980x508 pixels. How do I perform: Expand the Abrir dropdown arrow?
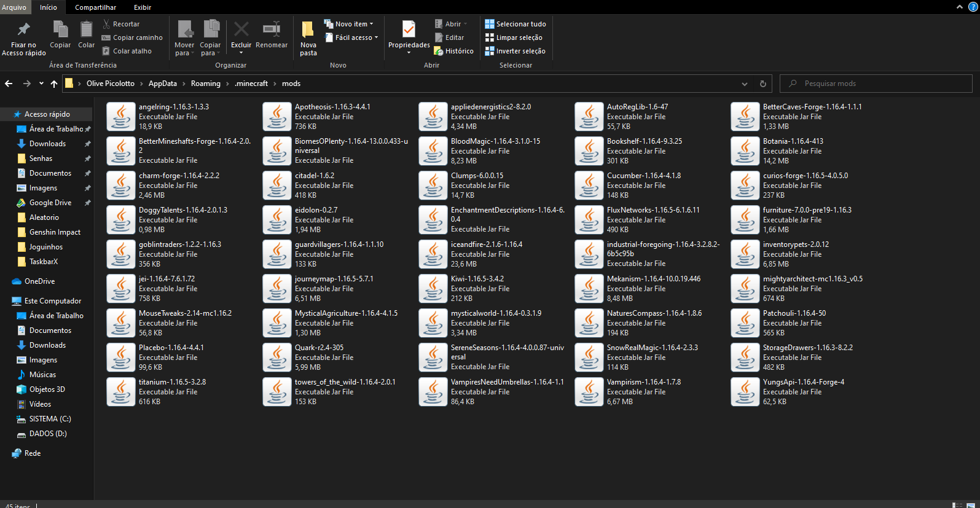[465, 24]
